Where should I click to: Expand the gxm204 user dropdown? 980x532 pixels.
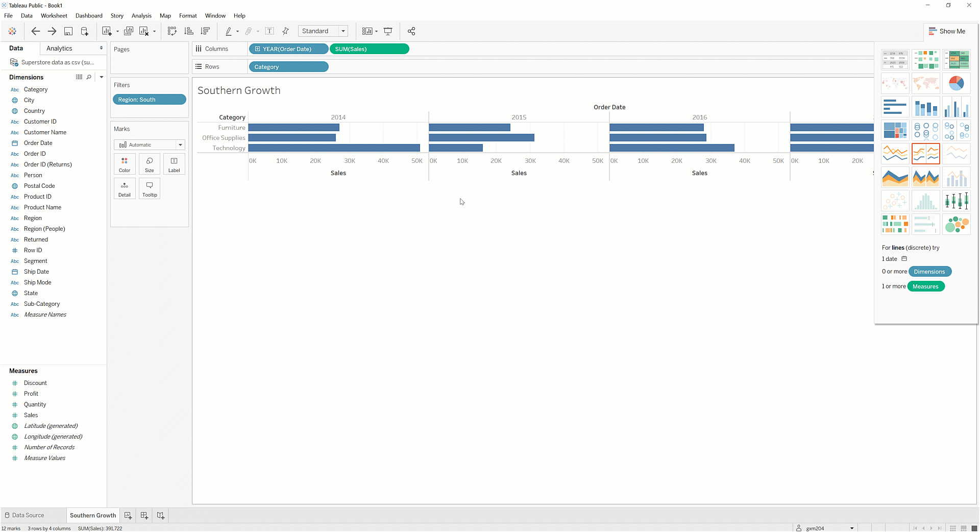(851, 528)
